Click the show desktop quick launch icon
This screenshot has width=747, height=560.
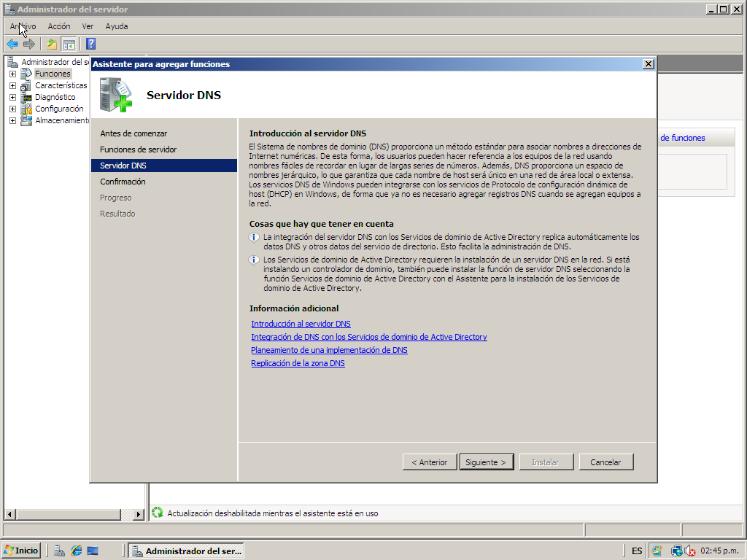pyautogui.click(x=93, y=551)
